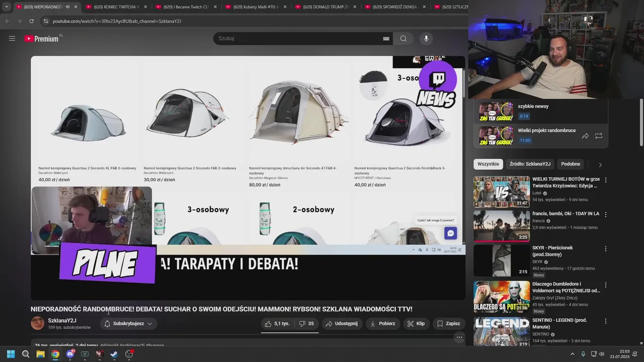Open SENTINO - LEGEND video thumbnail
The width and height of the screenshot is (644, 362).
coord(502,331)
